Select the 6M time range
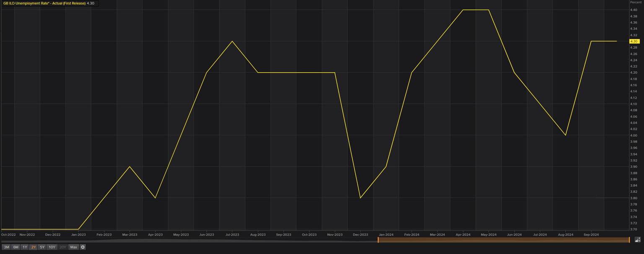The height and width of the screenshot is (254, 644). coord(16,247)
